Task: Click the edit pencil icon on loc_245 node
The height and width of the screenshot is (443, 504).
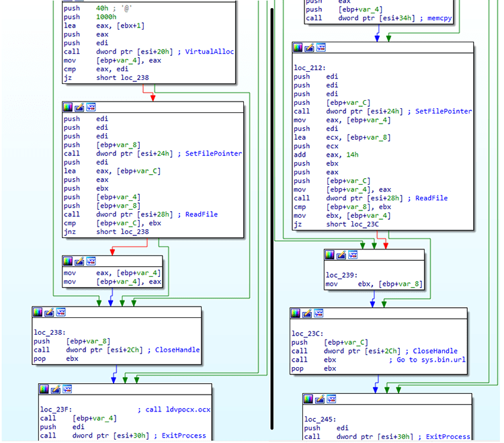Action: pyautogui.click(x=321, y=399)
